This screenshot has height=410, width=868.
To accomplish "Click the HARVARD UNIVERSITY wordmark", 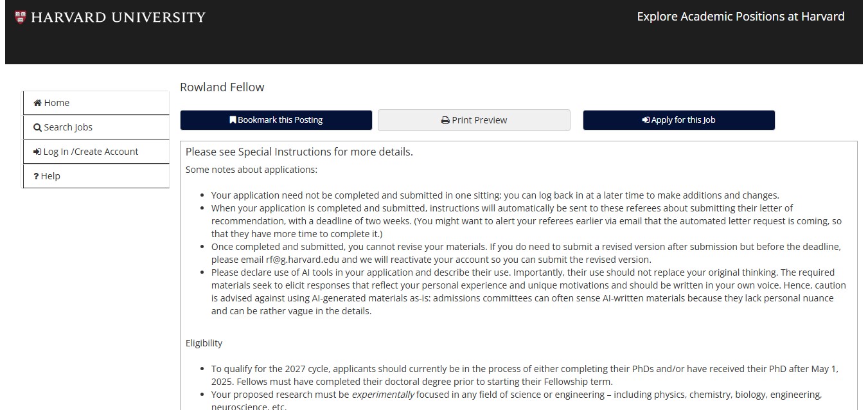I will pos(118,17).
